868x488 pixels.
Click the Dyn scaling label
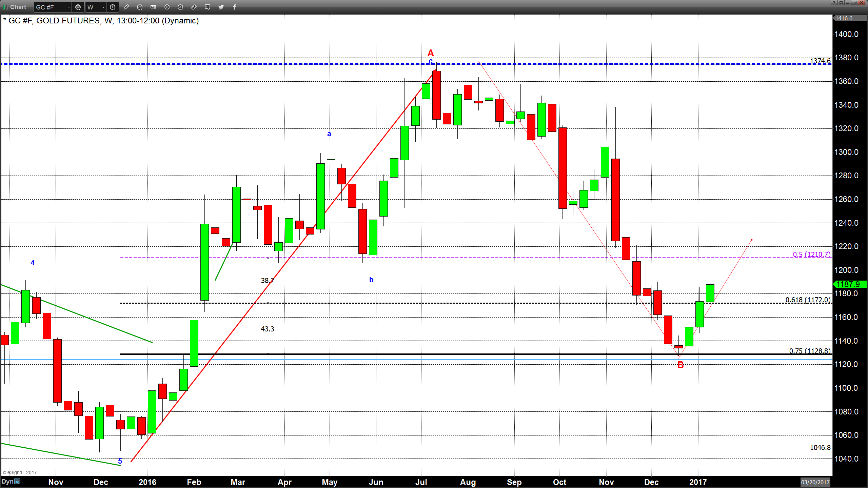[7, 482]
